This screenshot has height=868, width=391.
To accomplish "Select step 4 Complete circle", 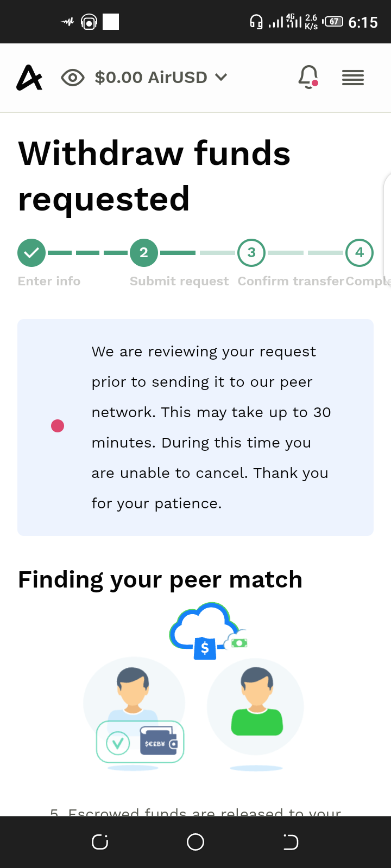I will pyautogui.click(x=360, y=253).
